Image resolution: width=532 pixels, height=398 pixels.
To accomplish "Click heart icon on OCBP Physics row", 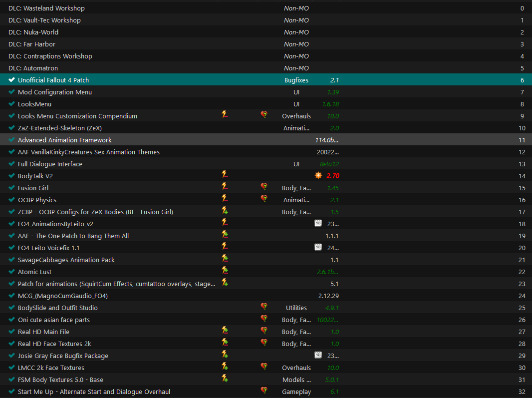I will 264,199.
